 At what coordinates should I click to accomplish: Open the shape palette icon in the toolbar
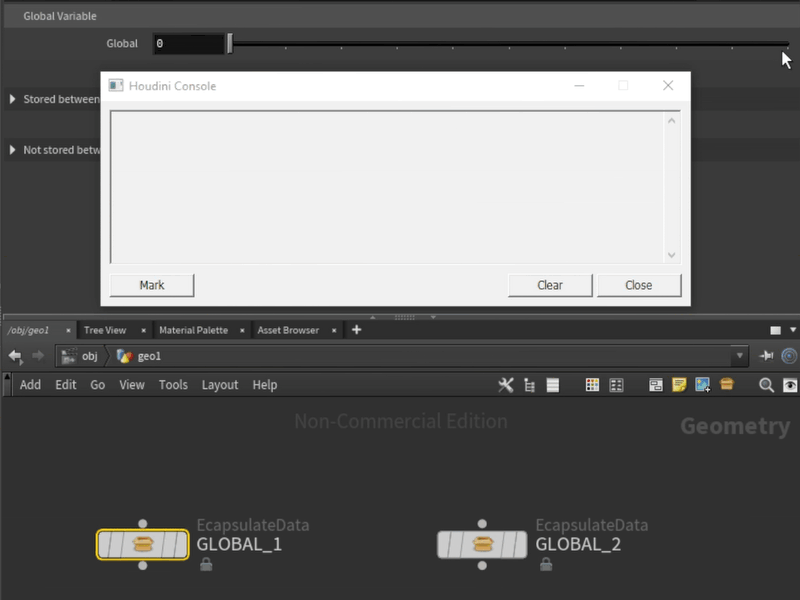pos(616,385)
